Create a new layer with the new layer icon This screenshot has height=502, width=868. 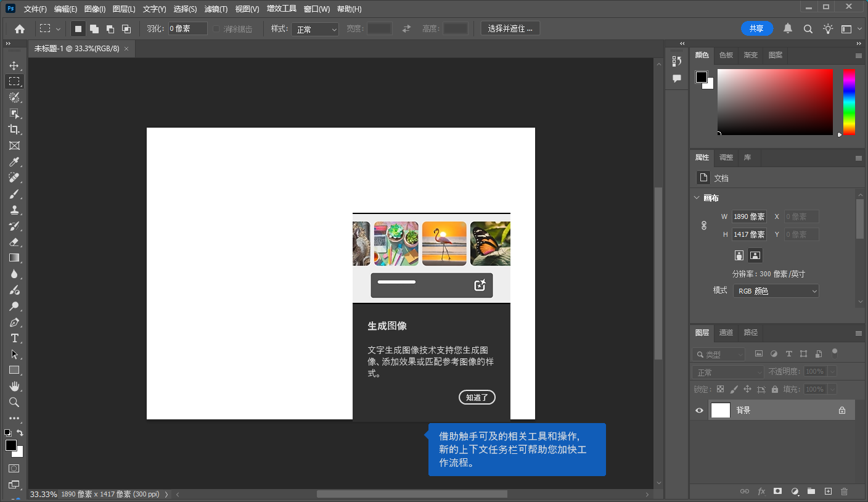click(x=827, y=492)
